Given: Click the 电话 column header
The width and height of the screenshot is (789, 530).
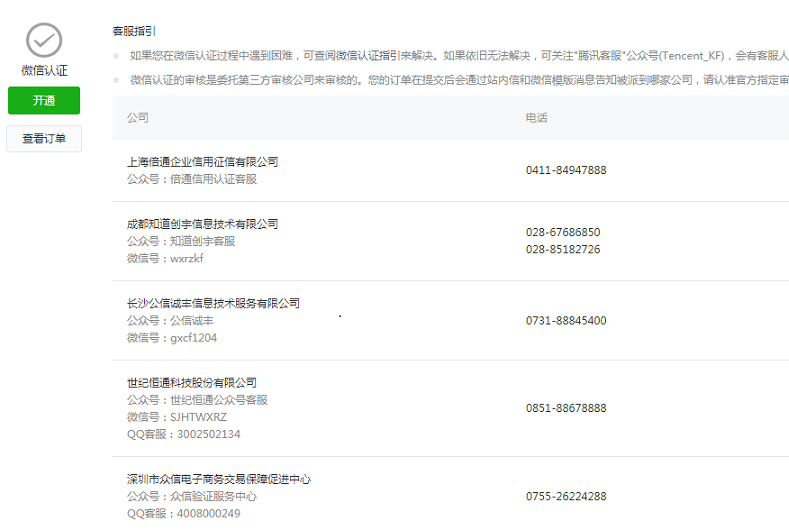Looking at the screenshot, I should click(x=536, y=118).
